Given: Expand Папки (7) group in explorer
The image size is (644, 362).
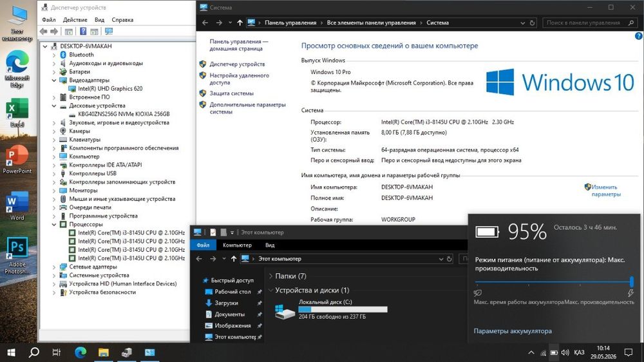Looking at the screenshot, I should (x=270, y=276).
